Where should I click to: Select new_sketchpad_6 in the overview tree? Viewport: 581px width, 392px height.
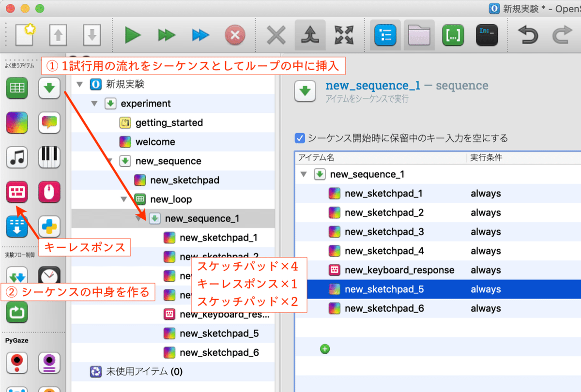click(219, 353)
